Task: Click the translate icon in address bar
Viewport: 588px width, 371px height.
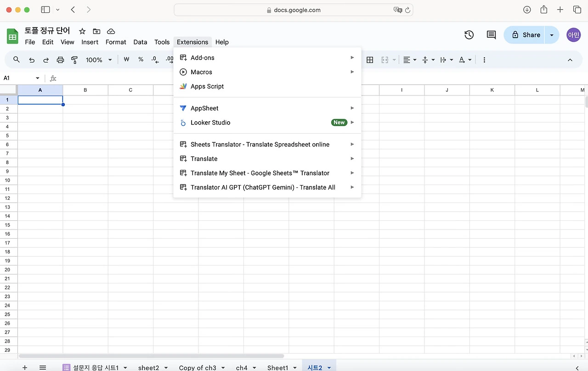Action: pyautogui.click(x=398, y=10)
